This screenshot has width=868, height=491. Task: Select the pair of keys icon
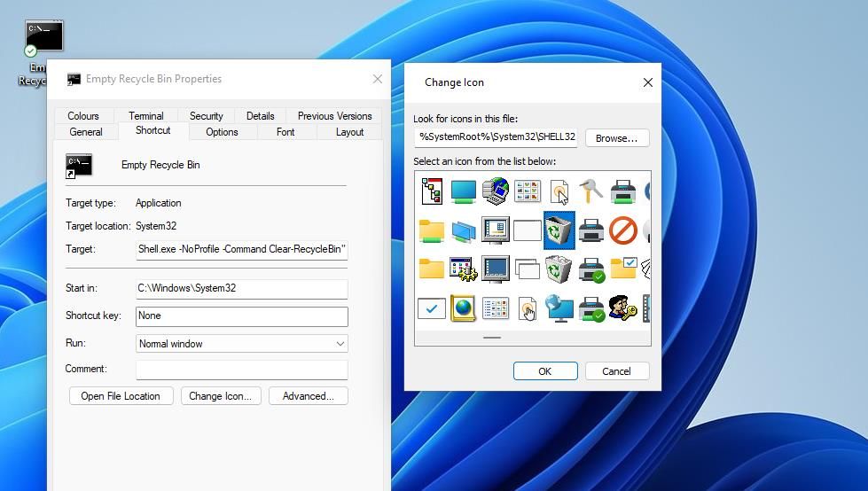point(591,191)
